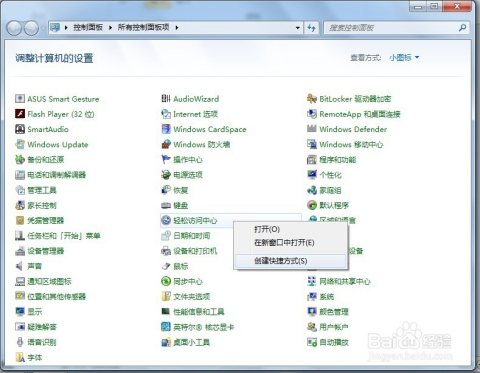Click the 字体 fonts icon

20,357
